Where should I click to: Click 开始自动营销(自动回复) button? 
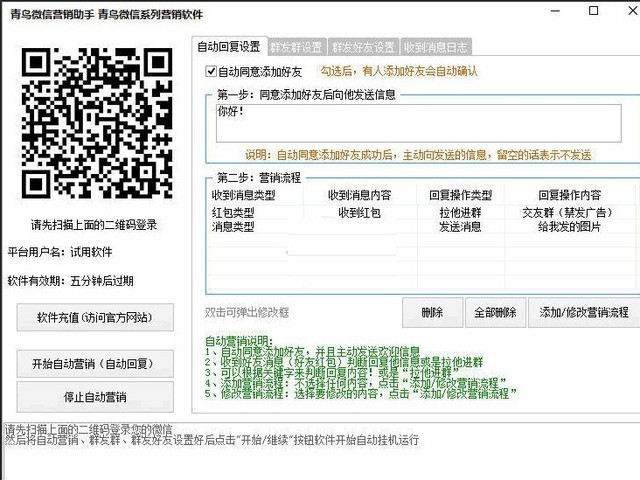click(95, 364)
